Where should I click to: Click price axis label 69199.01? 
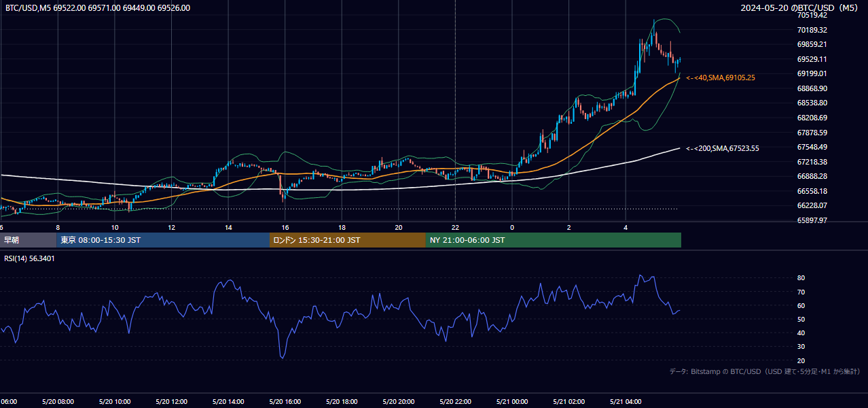[x=812, y=73]
